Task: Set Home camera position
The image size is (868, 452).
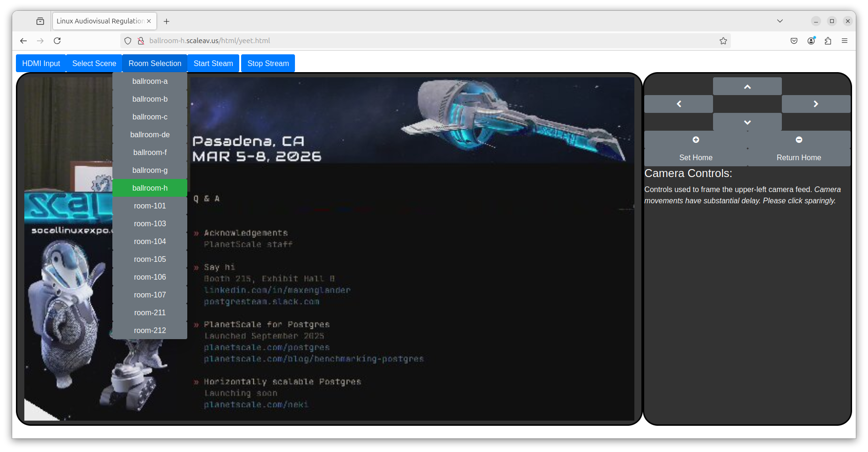Action: tap(695, 158)
